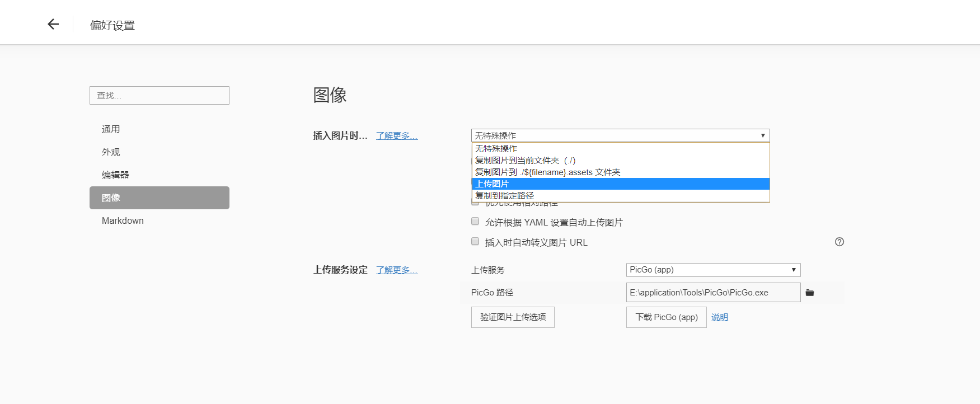Viewport: 980px width, 404px height.
Task: Choose 复制到指定路径 from the list
Action: click(x=620, y=196)
